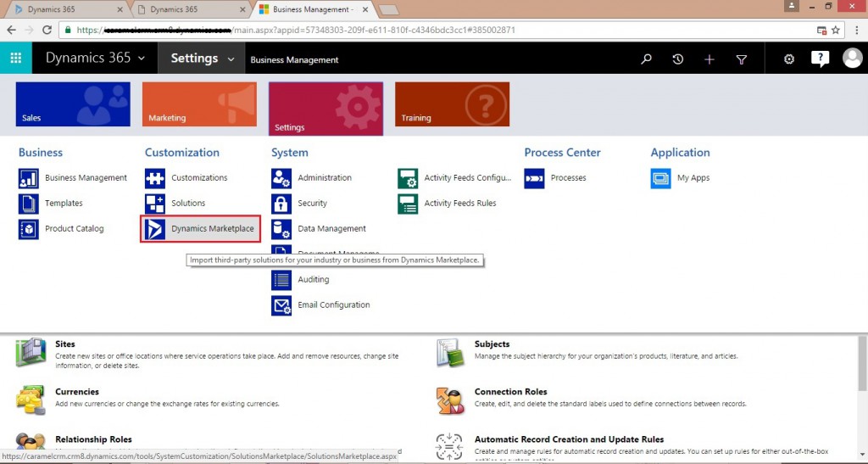The width and height of the screenshot is (868, 464).
Task: Click the Data Management icon
Action: click(281, 229)
